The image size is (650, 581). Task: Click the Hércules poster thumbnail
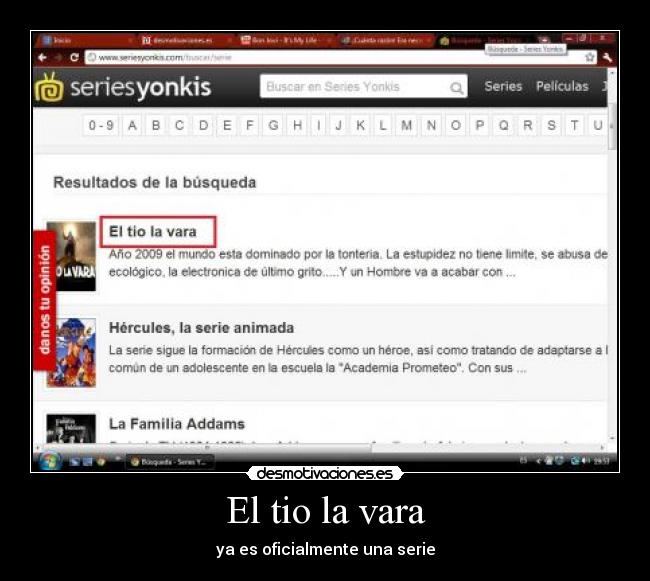coord(71,353)
